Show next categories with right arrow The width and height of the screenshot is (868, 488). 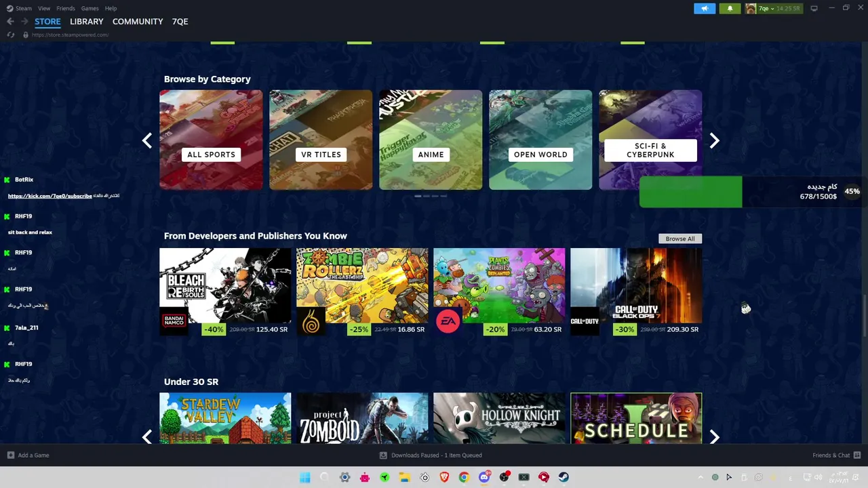click(714, 140)
